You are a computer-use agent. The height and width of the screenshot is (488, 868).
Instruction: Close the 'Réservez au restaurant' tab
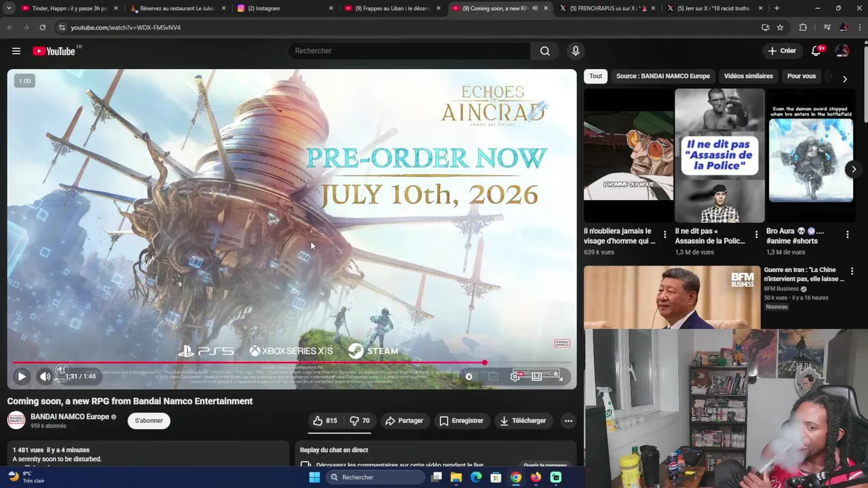point(224,8)
